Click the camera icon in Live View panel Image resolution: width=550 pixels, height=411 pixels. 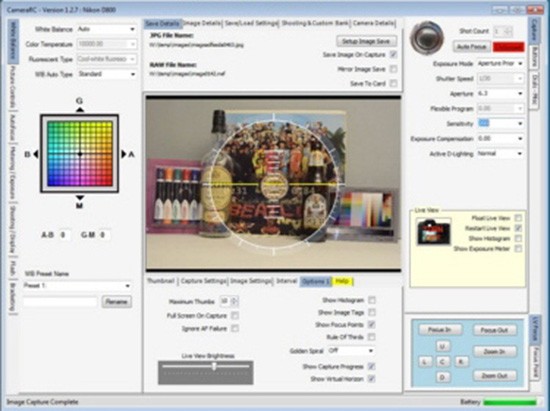[434, 231]
